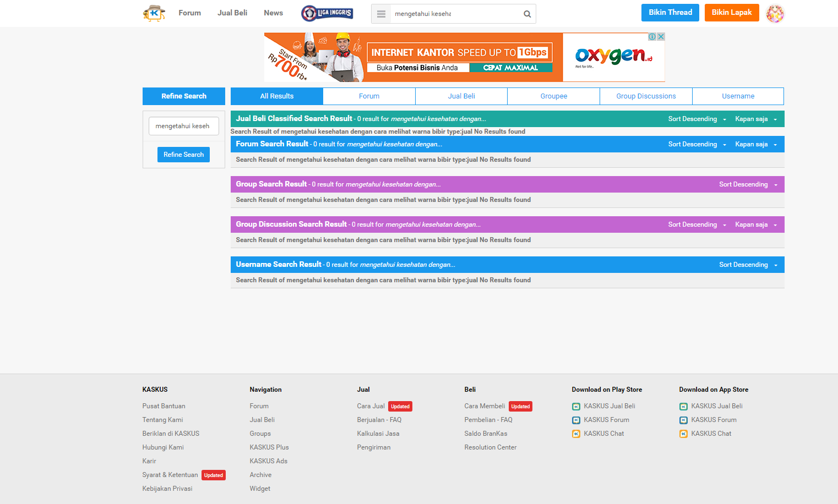Open Beriklan di KASKUS link
The image size is (838, 504).
click(171, 434)
